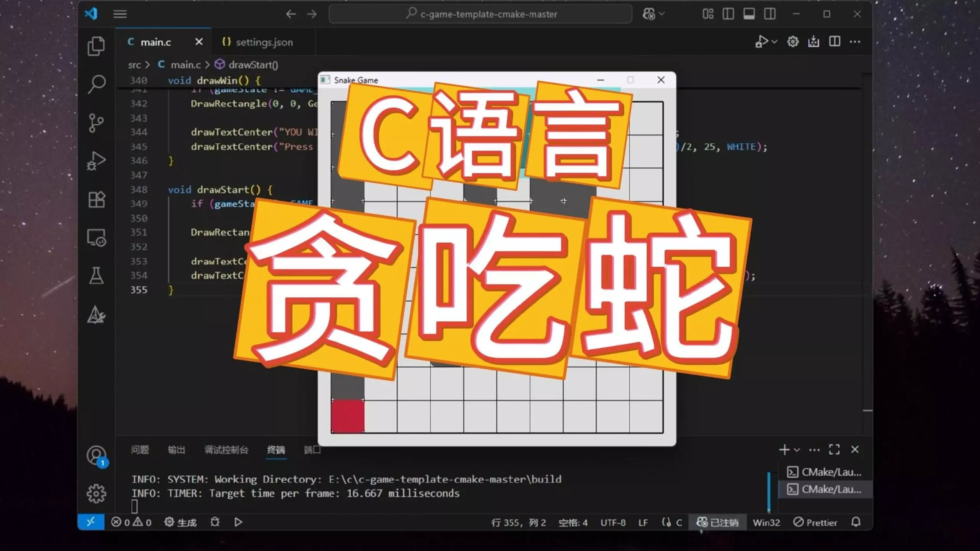Image resolution: width=980 pixels, height=551 pixels.
Task: Click the gear icon in editor toolbar
Action: 793,41
